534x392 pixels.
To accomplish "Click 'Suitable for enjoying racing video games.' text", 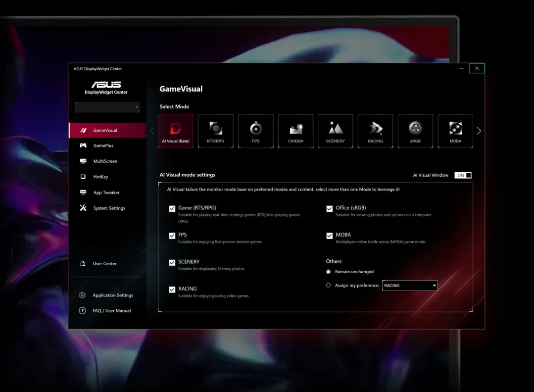I will point(214,296).
